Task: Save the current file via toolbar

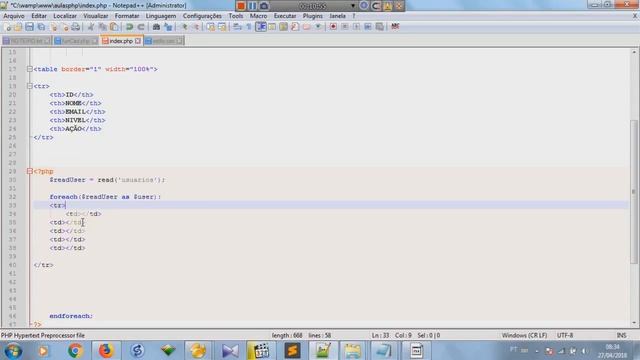Action: point(29,27)
